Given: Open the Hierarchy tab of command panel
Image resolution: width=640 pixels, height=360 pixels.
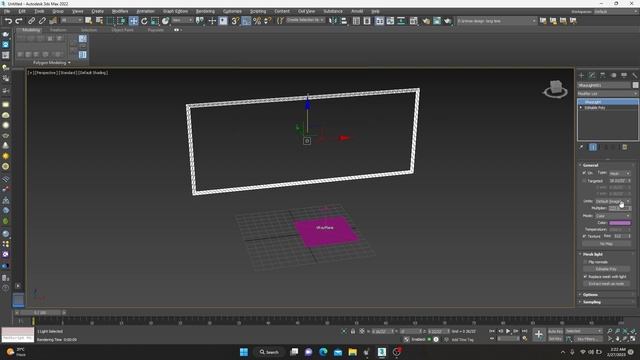Looking at the screenshot, I should click(602, 75).
